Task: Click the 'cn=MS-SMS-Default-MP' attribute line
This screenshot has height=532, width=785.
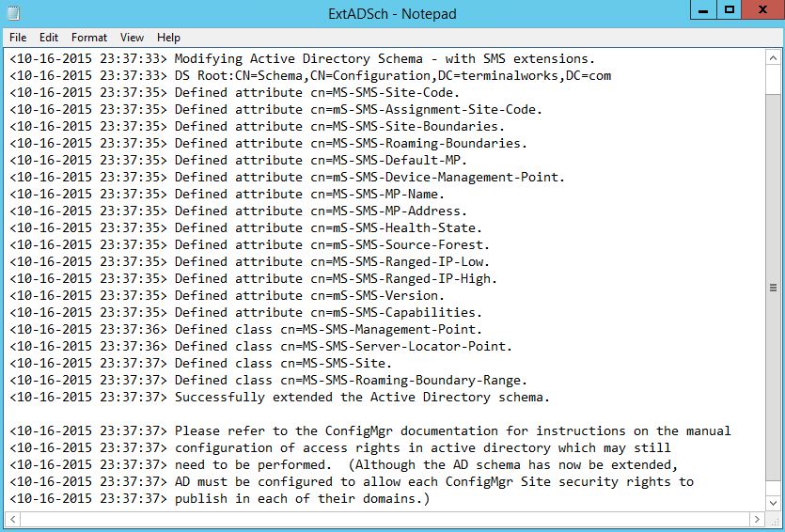Action: [238, 160]
